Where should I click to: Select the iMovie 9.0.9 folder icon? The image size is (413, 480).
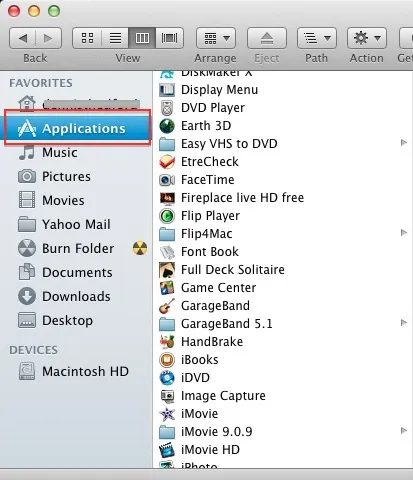(x=167, y=432)
